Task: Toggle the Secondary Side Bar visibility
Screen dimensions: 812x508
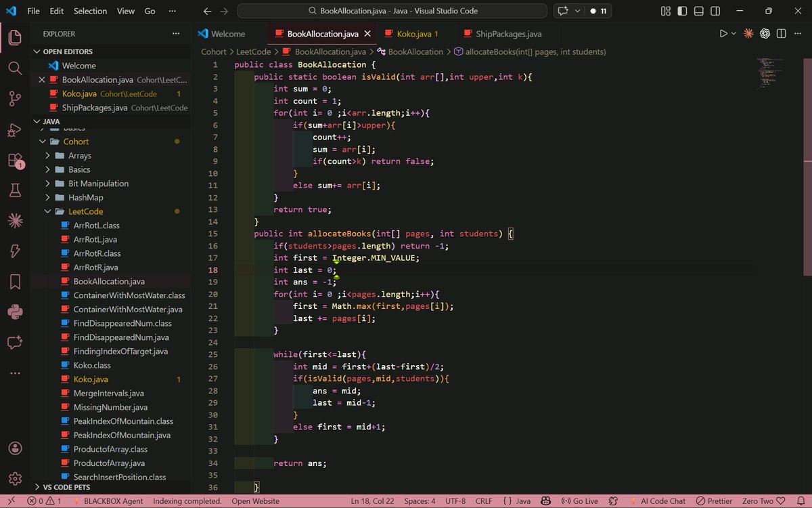Action: coord(715,11)
